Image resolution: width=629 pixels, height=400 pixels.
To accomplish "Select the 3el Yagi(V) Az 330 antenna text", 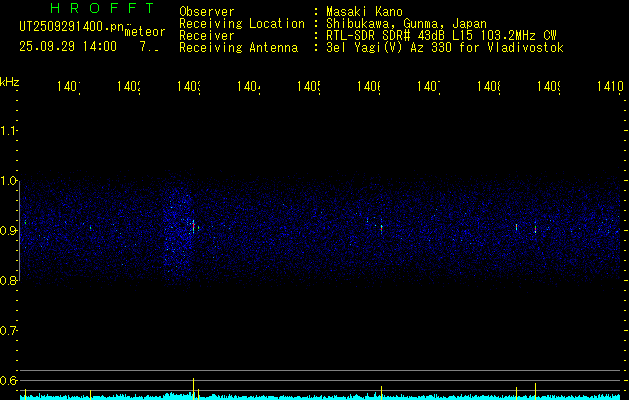I will pos(445,48).
